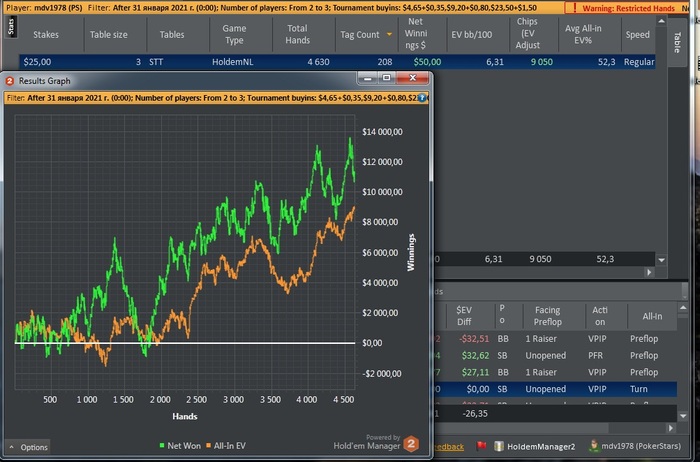
Task: Click the -26,35 total in the hands summary row
Action: pyautogui.click(x=475, y=413)
